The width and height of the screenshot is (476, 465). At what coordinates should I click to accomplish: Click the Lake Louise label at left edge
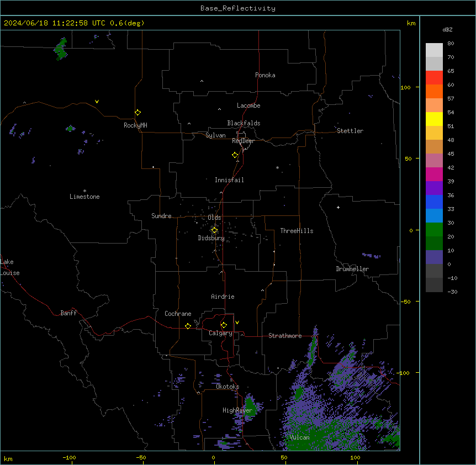tap(10, 267)
